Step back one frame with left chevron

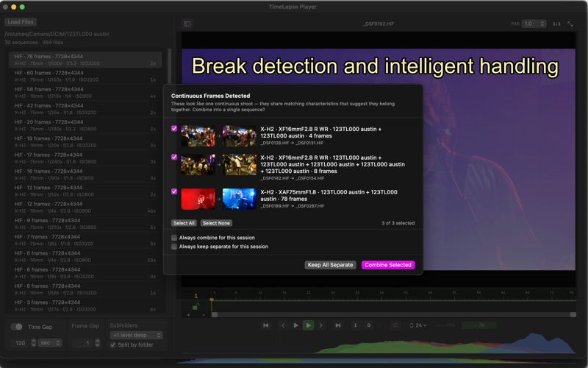click(x=283, y=325)
